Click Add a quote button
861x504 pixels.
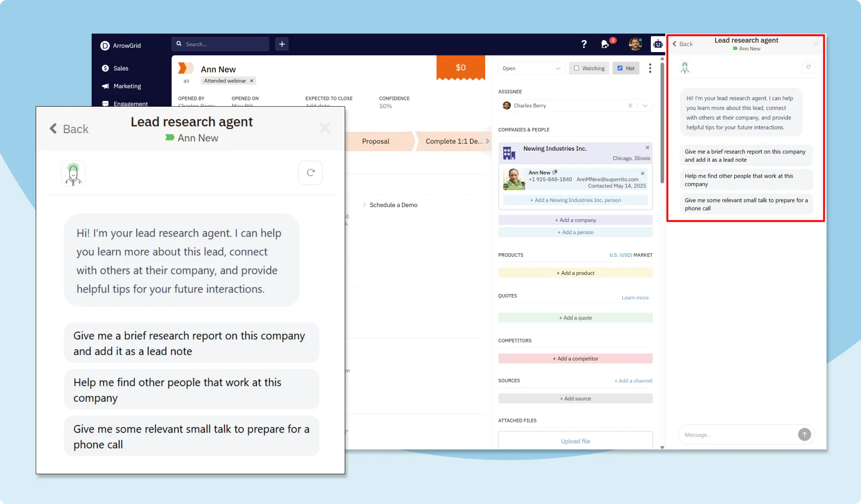575,318
